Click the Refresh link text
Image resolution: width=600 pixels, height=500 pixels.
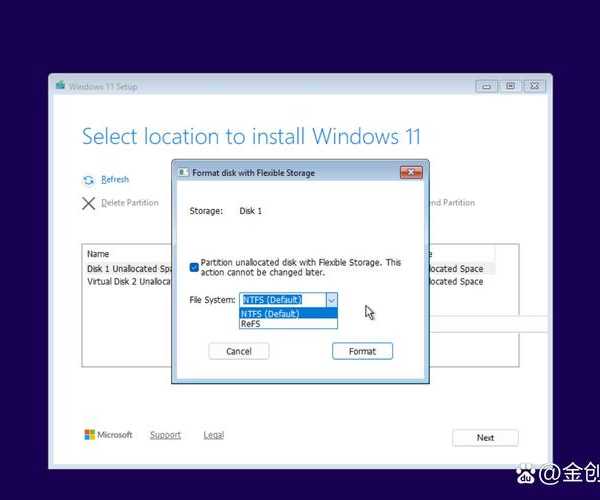tap(115, 179)
